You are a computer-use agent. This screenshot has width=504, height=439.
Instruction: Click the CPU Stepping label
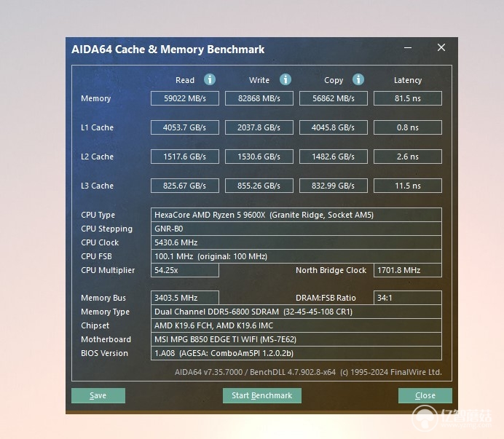coord(106,229)
